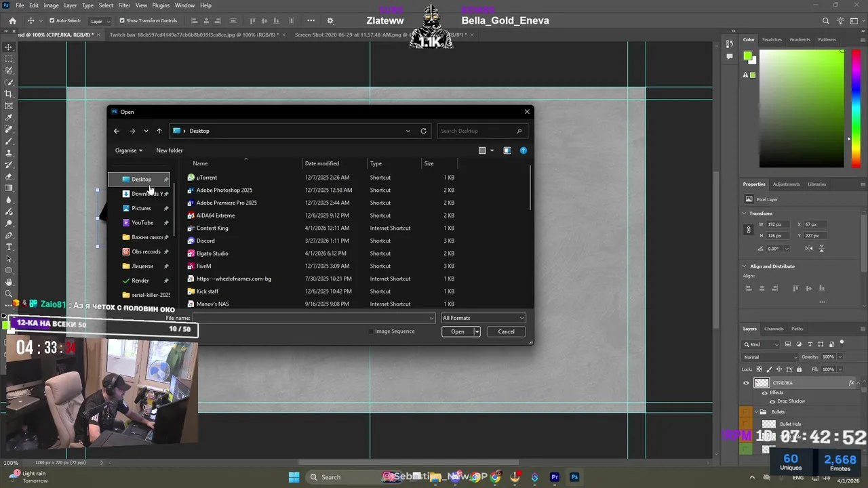868x488 pixels.
Task: Switch to the Swatches tab
Action: point(772,39)
